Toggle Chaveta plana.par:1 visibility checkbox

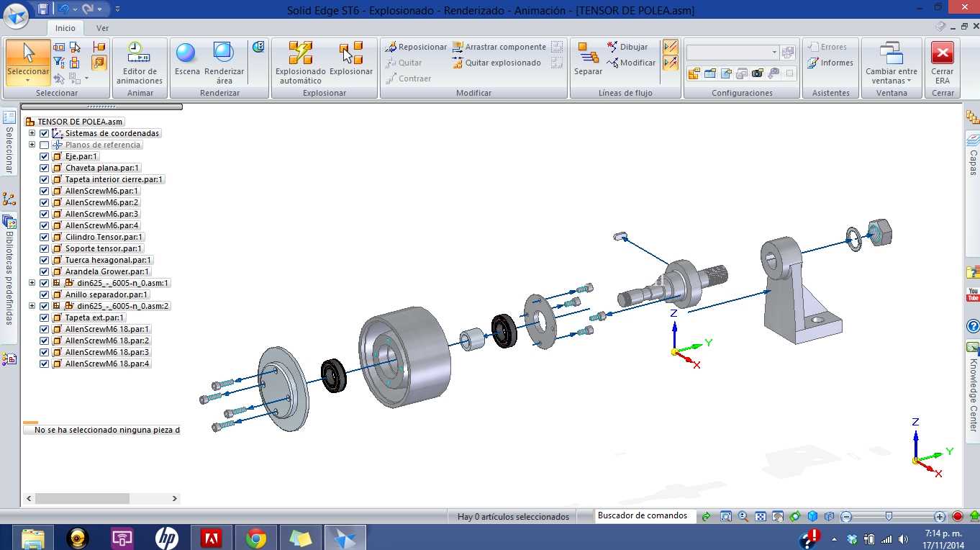45,168
